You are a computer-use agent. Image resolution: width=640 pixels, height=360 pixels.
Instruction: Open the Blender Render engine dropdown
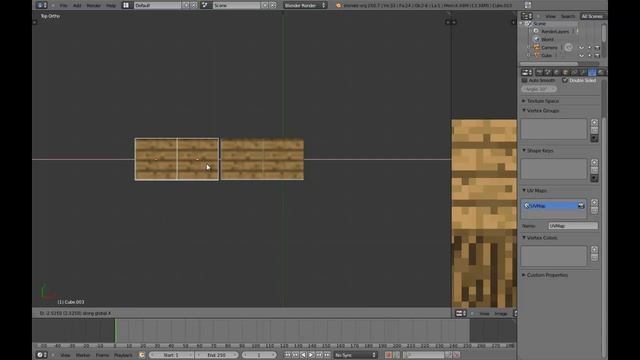coord(305,5)
